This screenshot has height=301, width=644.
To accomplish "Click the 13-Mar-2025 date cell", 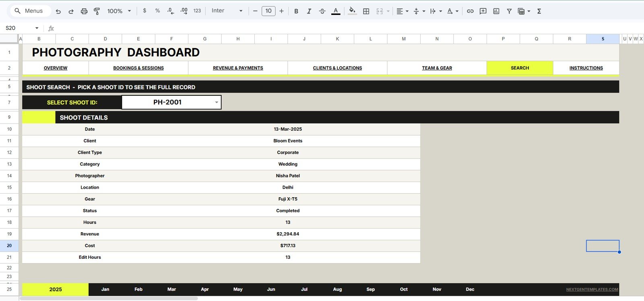I will tap(288, 129).
